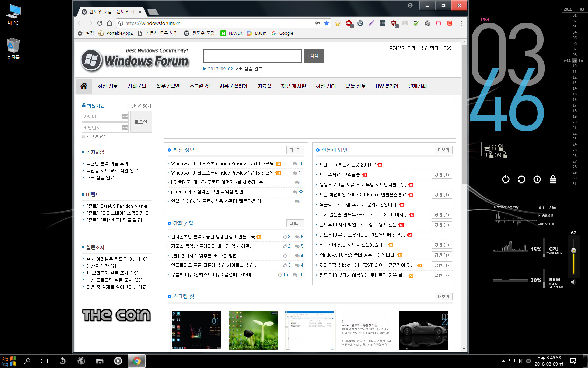588x368 pixels.
Task: Click the 로그인 button
Action: click(x=141, y=122)
